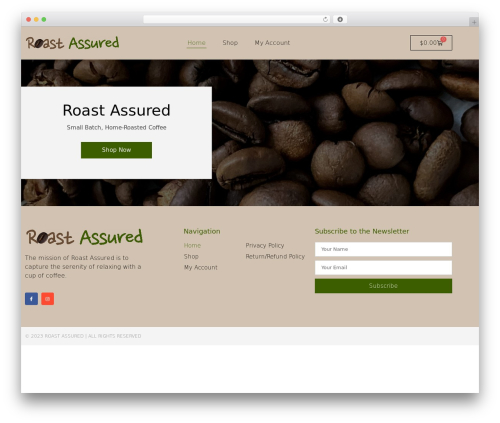500x423 pixels.
Task: Go to Home in the top navigation
Action: point(196,43)
